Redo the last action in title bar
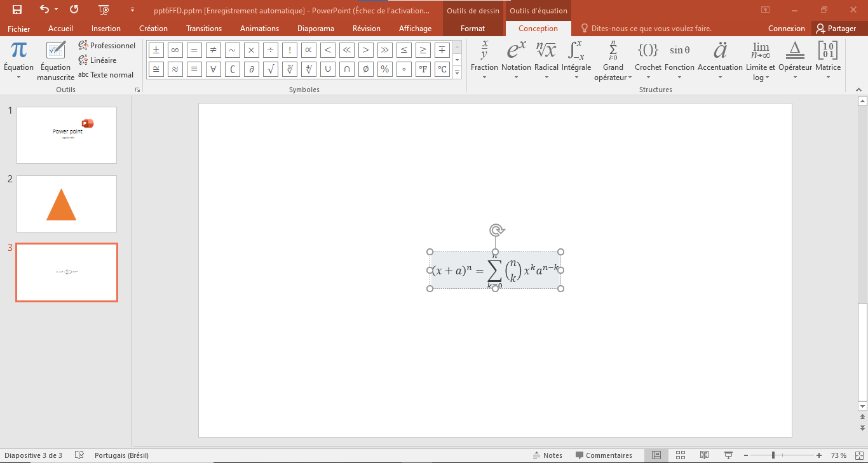The image size is (868, 463). (x=74, y=10)
